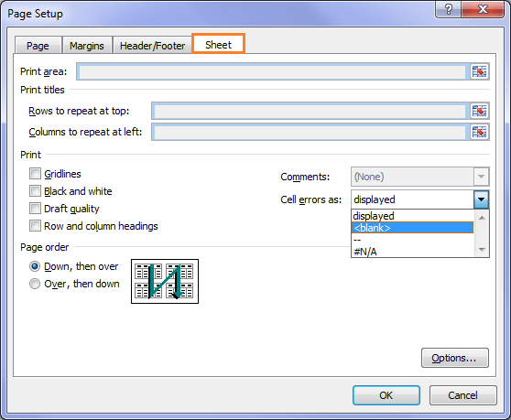
Task: Close the Page Setup dialog
Action: tap(483, 9)
